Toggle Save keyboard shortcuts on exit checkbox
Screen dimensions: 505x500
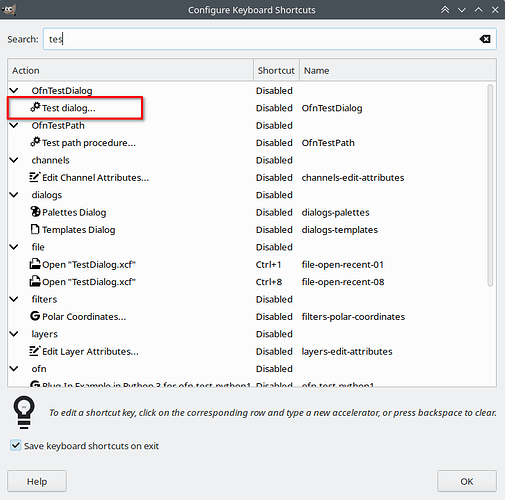pyautogui.click(x=15, y=445)
